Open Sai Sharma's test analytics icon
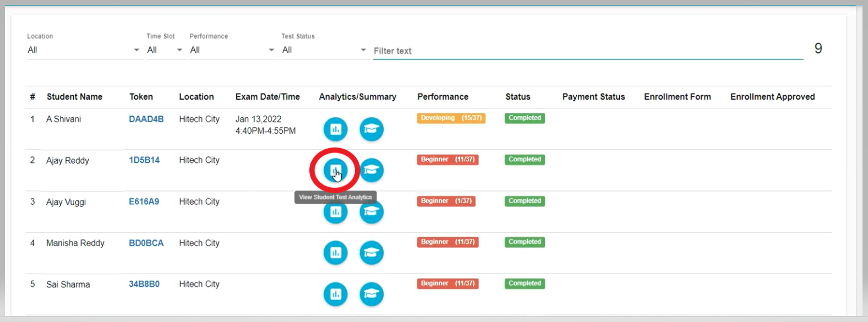The height and width of the screenshot is (322, 868). (x=335, y=294)
